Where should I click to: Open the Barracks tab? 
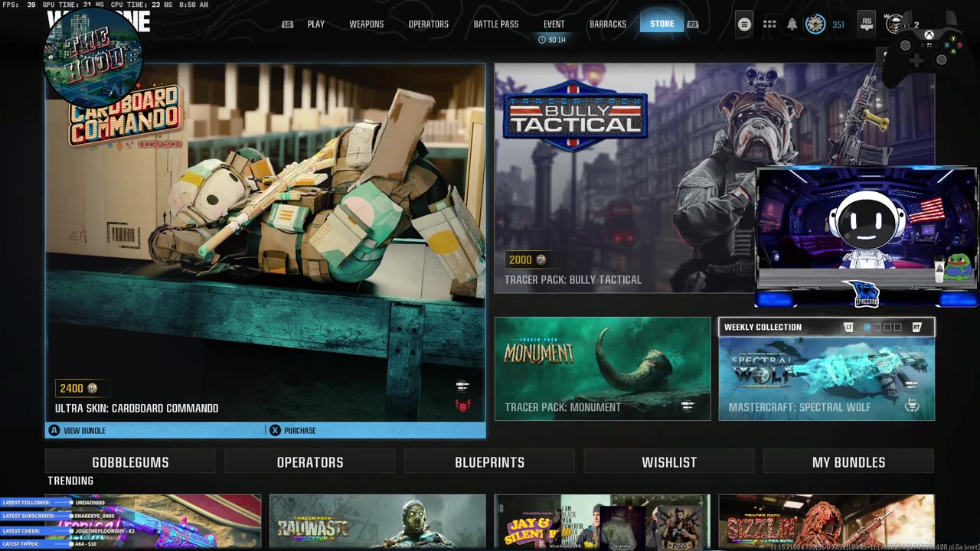608,24
